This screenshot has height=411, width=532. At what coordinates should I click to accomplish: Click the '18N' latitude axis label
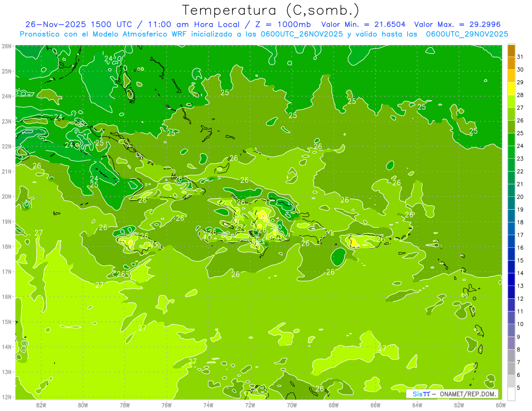[x=6, y=247]
